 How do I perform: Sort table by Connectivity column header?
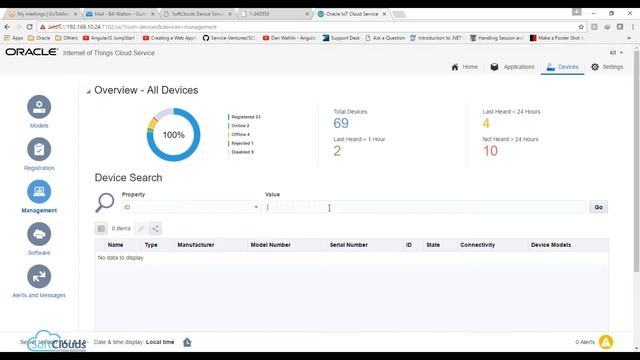coord(478,245)
